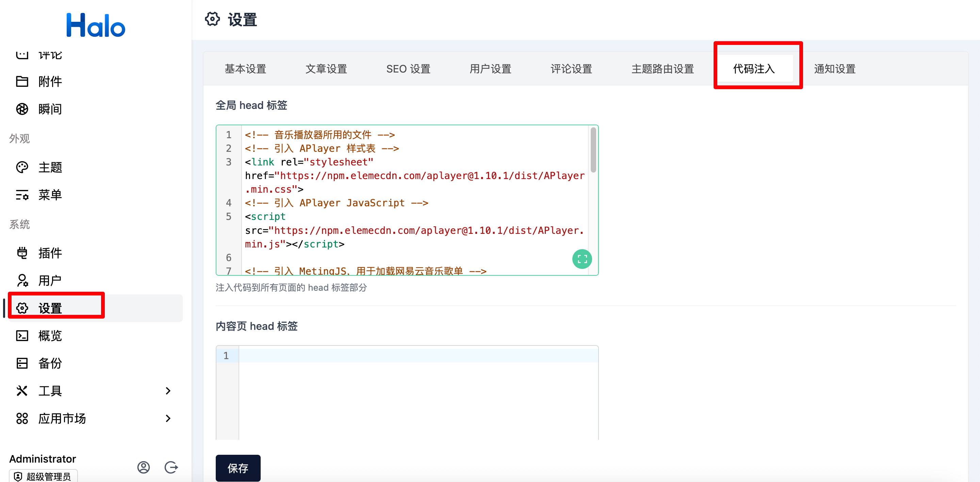The image size is (980, 482).
Task: Open 瞬间 via its aperture icon
Action: pyautogui.click(x=22, y=109)
